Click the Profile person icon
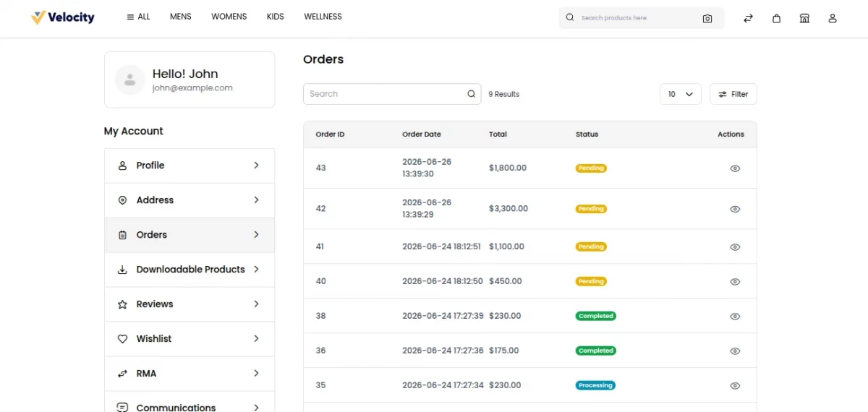The height and width of the screenshot is (412, 868). [x=122, y=166]
